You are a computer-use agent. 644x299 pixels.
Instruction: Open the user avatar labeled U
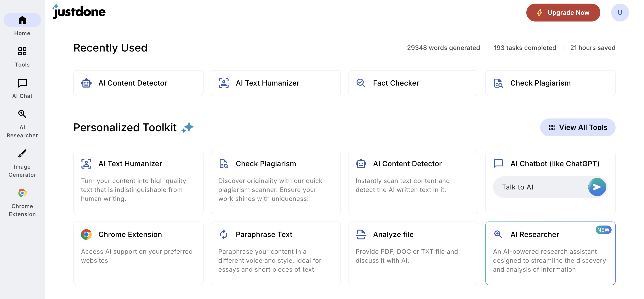[620, 13]
